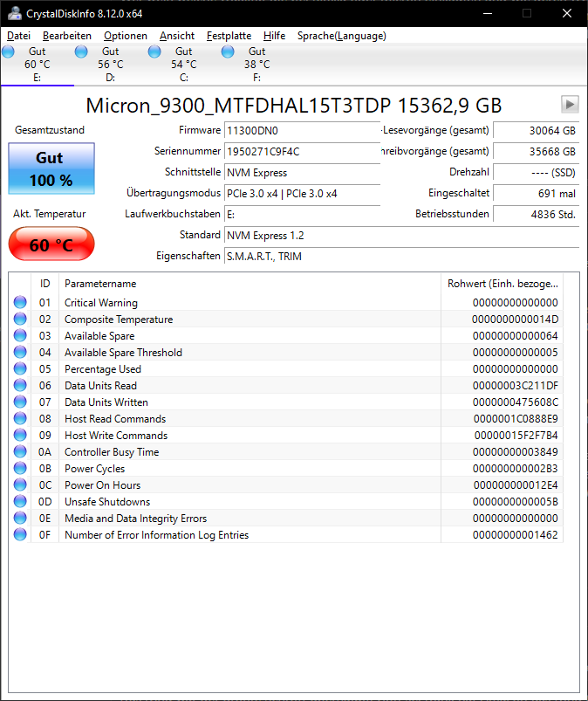
Task: Click status icon for Available Spare Threshold
Action: [20, 353]
